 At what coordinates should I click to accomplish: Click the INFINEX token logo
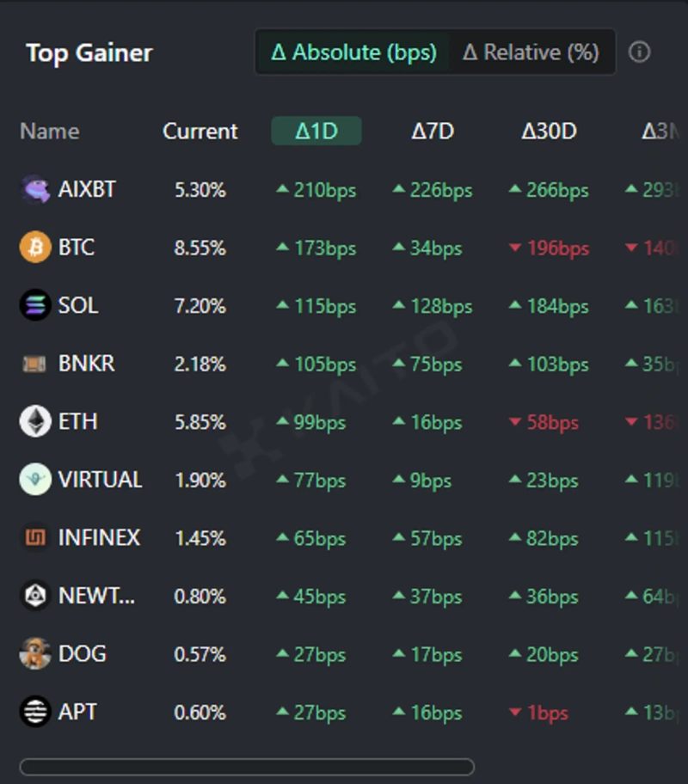[x=35, y=538]
